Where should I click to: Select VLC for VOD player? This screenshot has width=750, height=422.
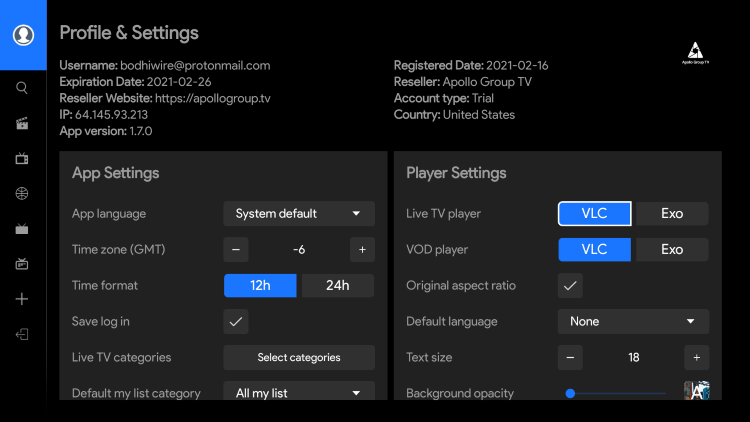point(595,250)
